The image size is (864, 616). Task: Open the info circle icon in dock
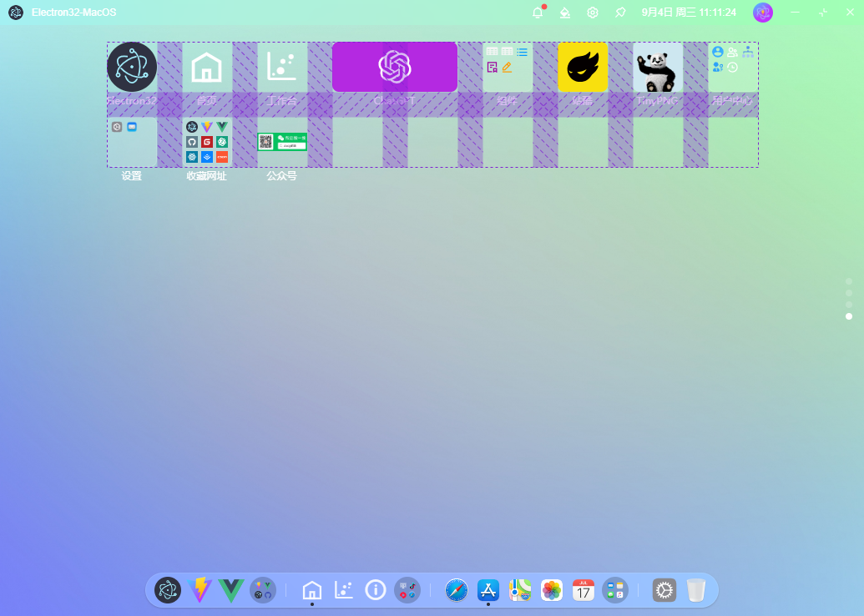click(376, 590)
